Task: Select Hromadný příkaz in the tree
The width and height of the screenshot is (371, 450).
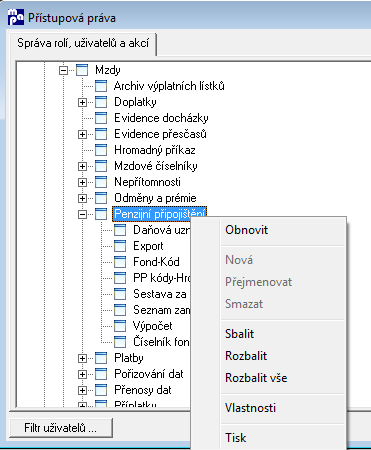Action: click(154, 150)
